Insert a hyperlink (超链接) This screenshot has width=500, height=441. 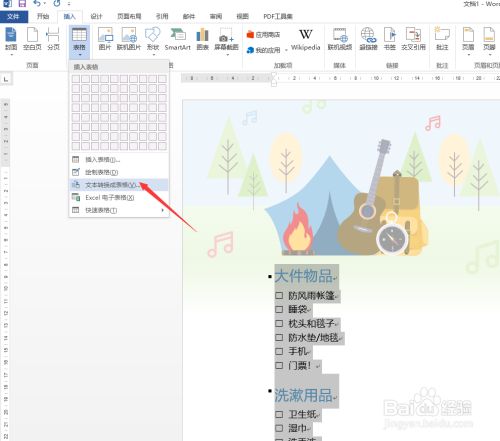368,39
